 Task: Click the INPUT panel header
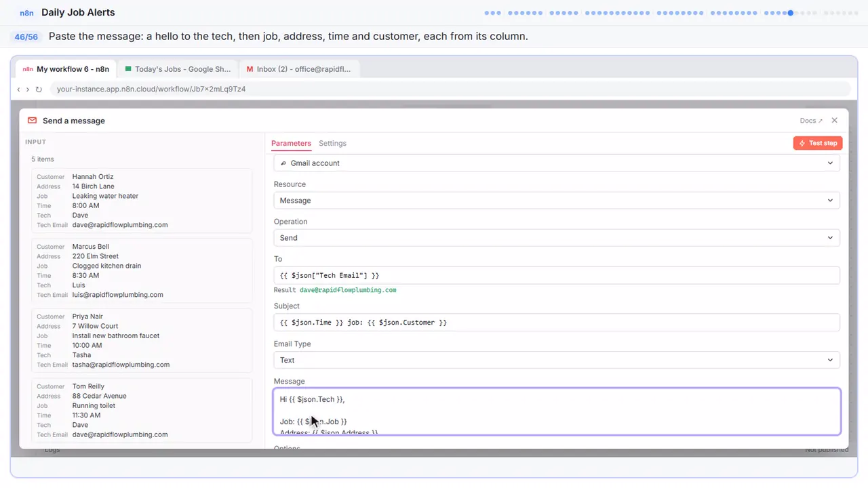(x=36, y=142)
